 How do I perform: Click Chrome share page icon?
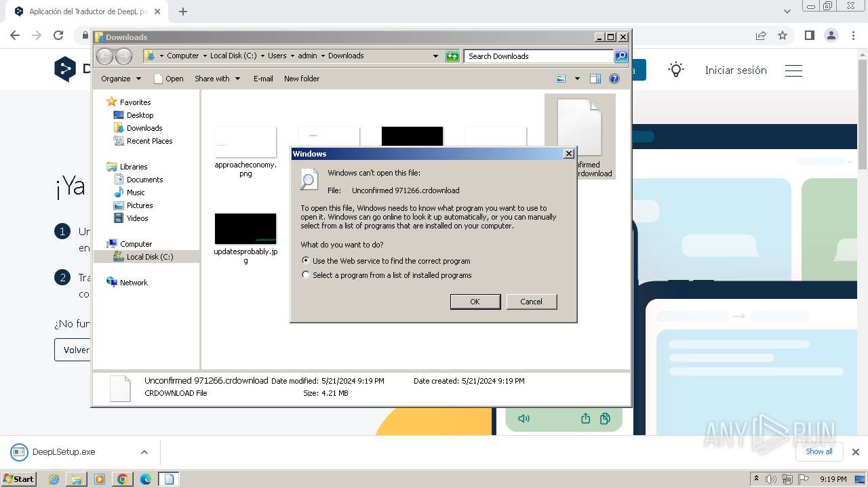[761, 36]
